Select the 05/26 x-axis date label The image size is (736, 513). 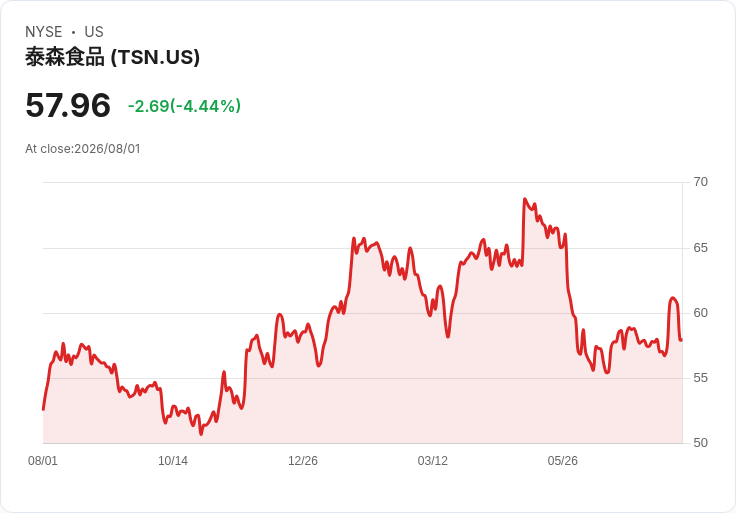coord(562,461)
